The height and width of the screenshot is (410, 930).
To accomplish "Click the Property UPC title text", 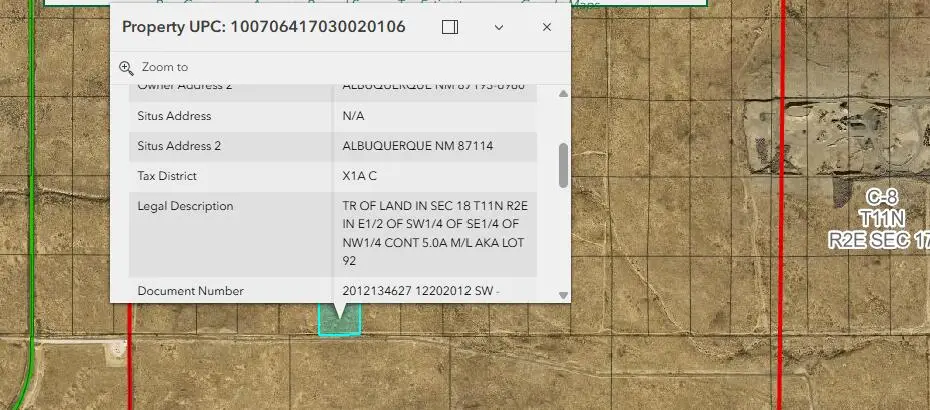I will [x=264, y=27].
